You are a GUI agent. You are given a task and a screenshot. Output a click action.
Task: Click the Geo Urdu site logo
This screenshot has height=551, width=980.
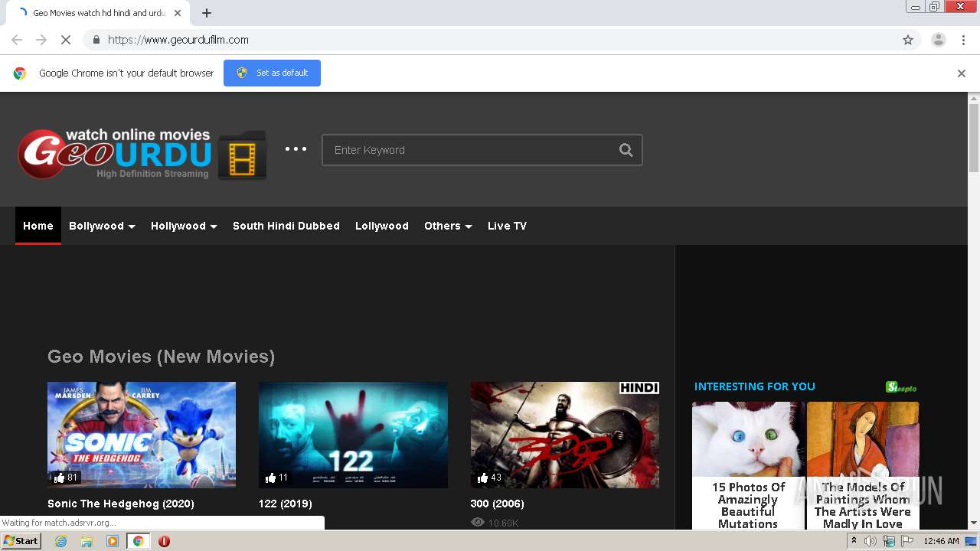coord(142,154)
